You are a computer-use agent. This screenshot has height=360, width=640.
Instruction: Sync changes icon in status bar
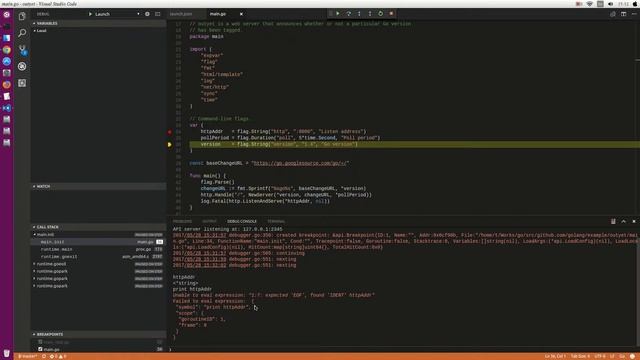44,356
